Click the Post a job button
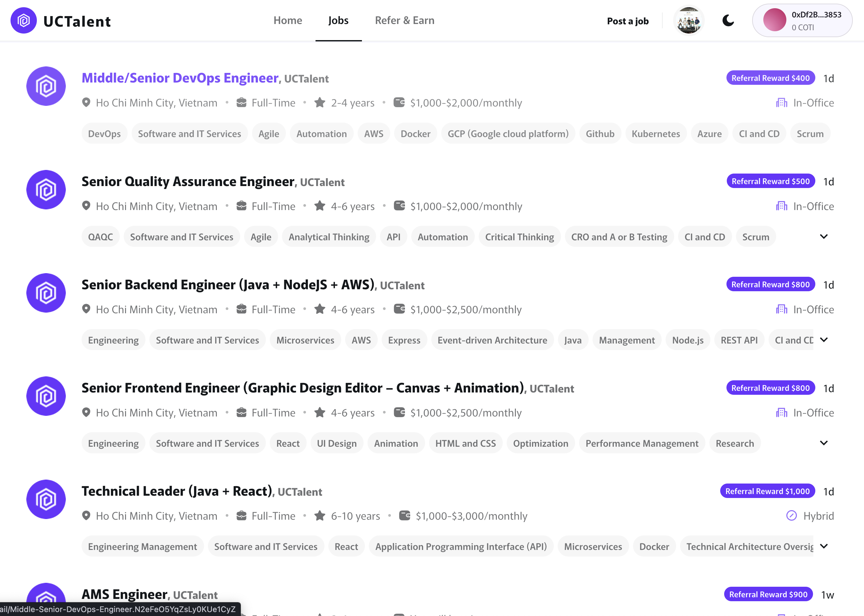Image resolution: width=864 pixels, height=616 pixels. tap(627, 21)
